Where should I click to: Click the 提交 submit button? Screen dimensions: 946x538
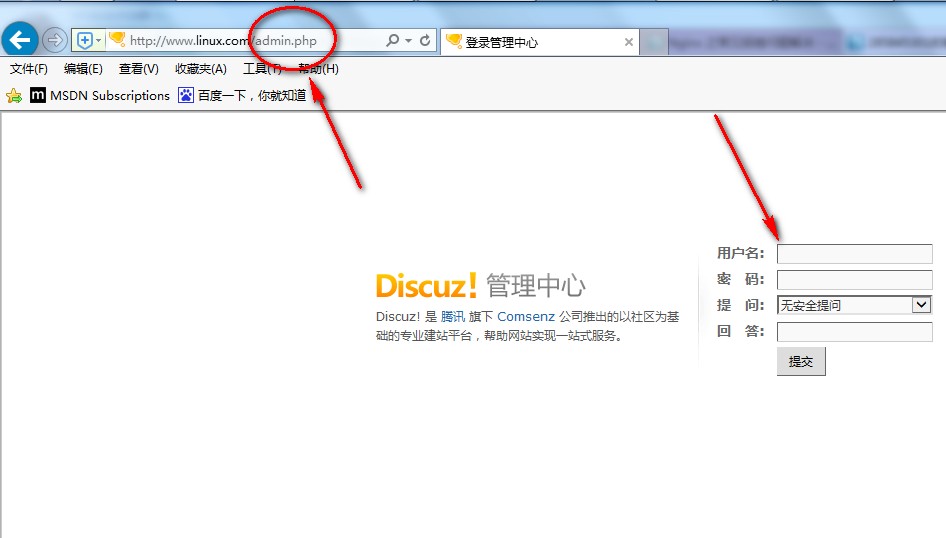[801, 361]
